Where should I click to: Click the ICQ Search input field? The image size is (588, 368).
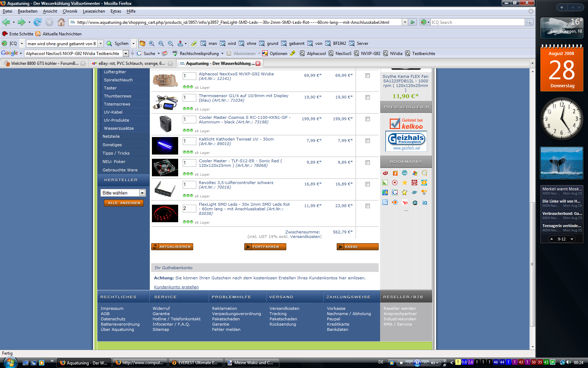478,22
